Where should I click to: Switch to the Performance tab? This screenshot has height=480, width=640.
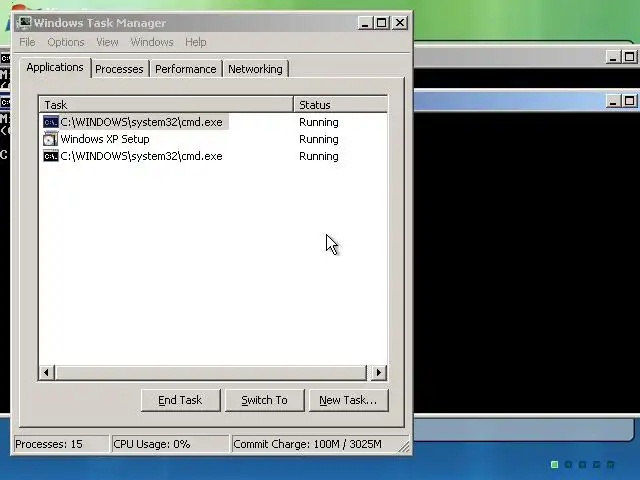pyautogui.click(x=186, y=69)
